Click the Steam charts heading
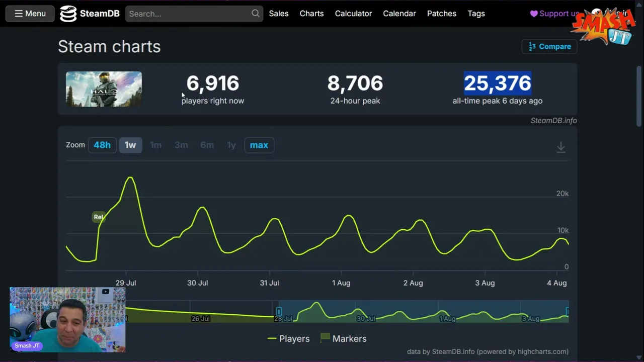The image size is (644, 362). (109, 46)
